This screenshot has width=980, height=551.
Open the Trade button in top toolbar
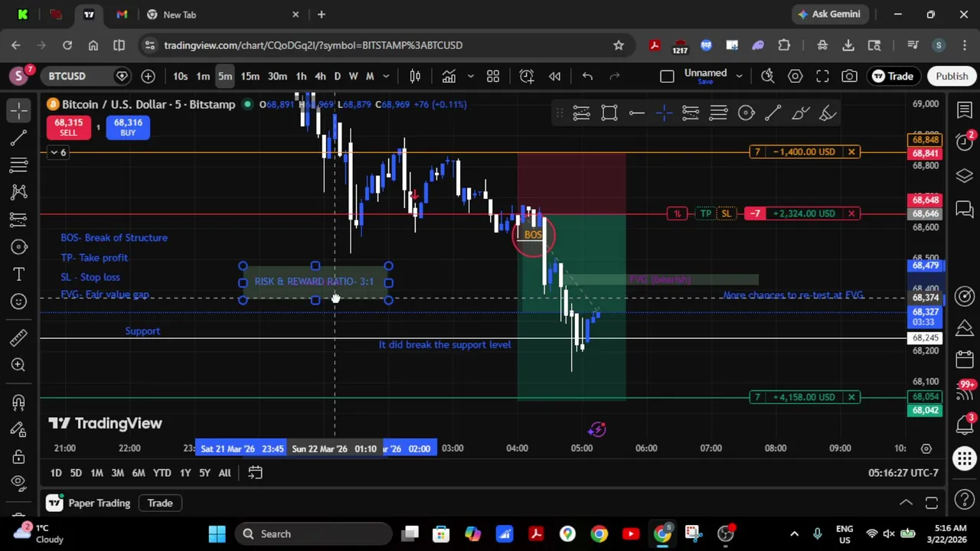(893, 76)
